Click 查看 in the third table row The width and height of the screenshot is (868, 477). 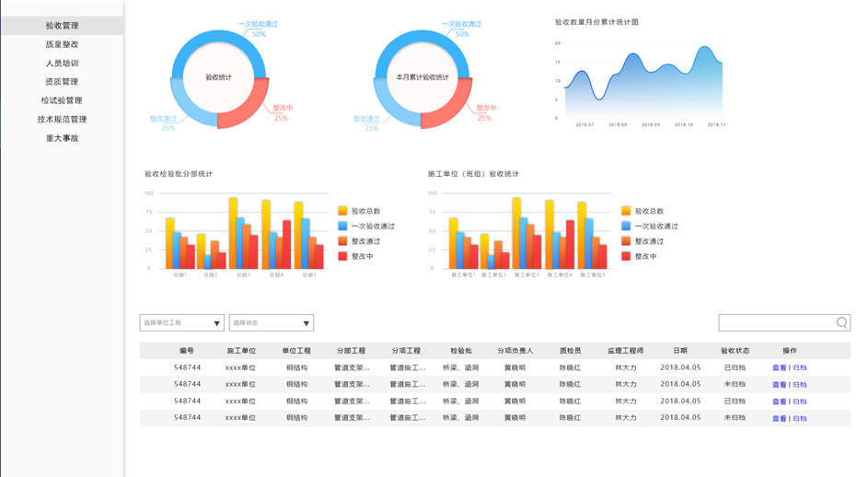click(780, 401)
